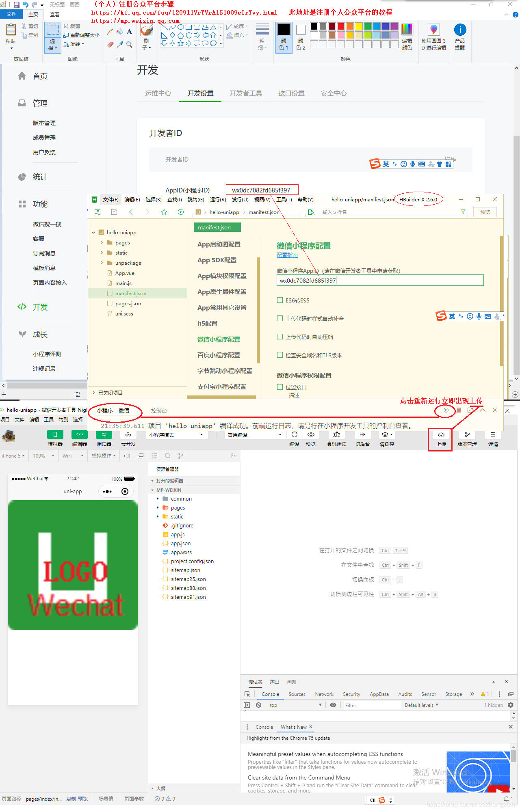Switch to 控制台 tab in HBuilder
This screenshot has height=812, width=520.
tap(159, 410)
